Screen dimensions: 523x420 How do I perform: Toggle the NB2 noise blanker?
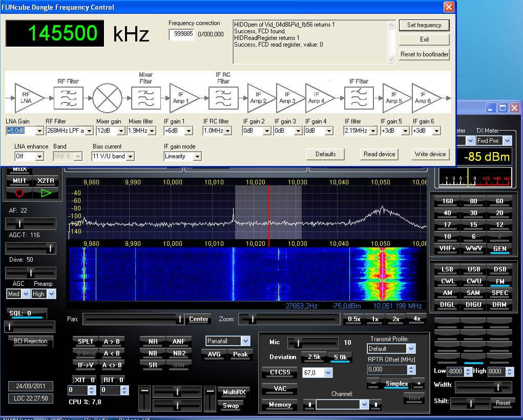[179, 353]
